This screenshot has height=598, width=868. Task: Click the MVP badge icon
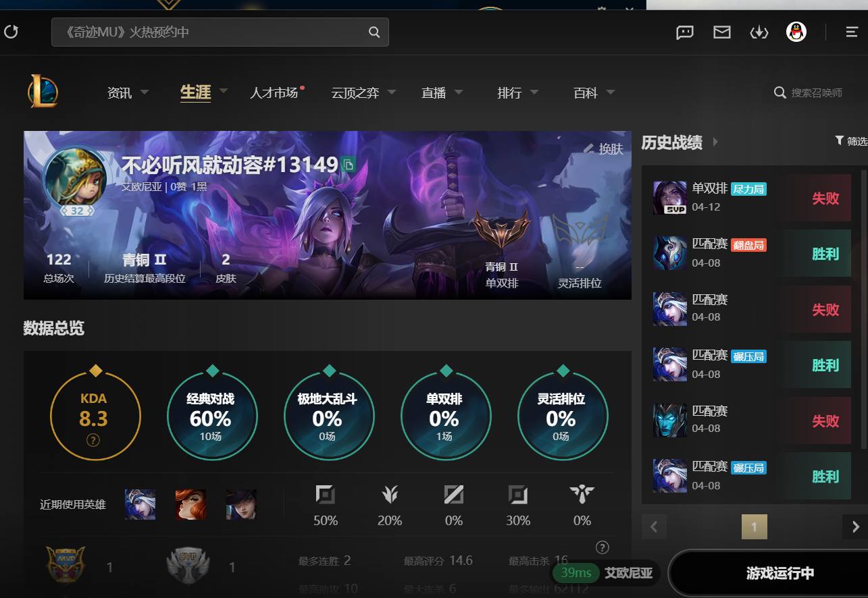coord(66,566)
